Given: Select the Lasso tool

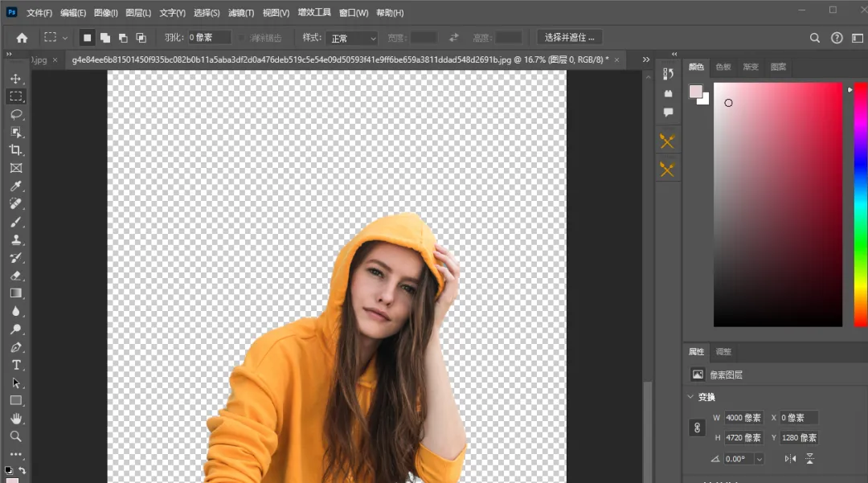Looking at the screenshot, I should tap(15, 114).
